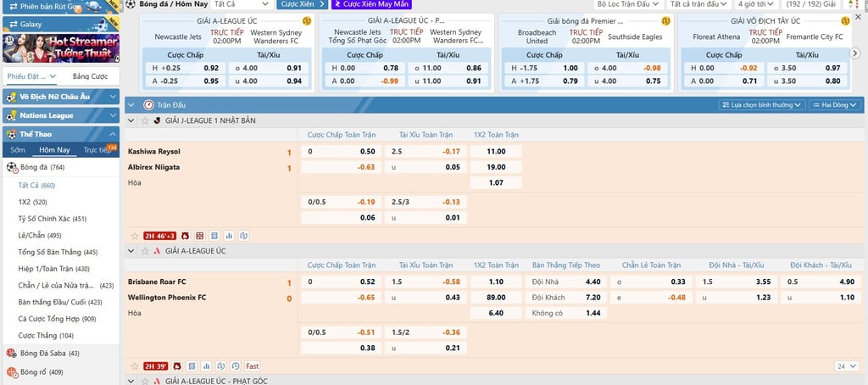Open the 24 more-bets dropdown for Brisbane Roar
The image size is (868, 385).
point(847,366)
